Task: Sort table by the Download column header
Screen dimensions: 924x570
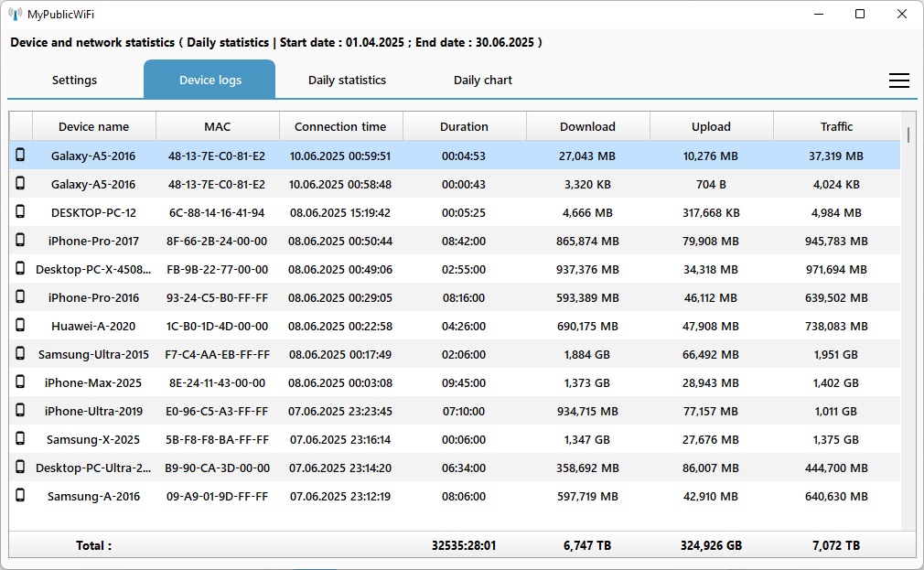Action: pyautogui.click(x=587, y=127)
